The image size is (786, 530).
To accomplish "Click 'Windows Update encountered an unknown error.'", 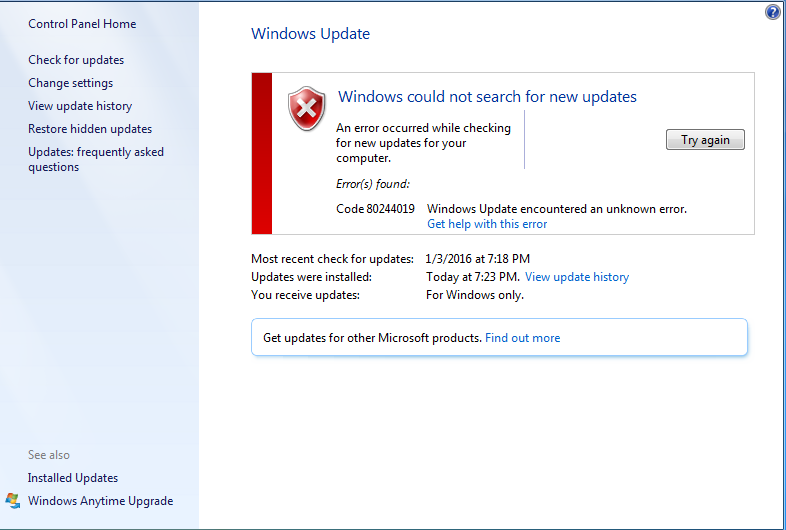I will coord(556,209).
